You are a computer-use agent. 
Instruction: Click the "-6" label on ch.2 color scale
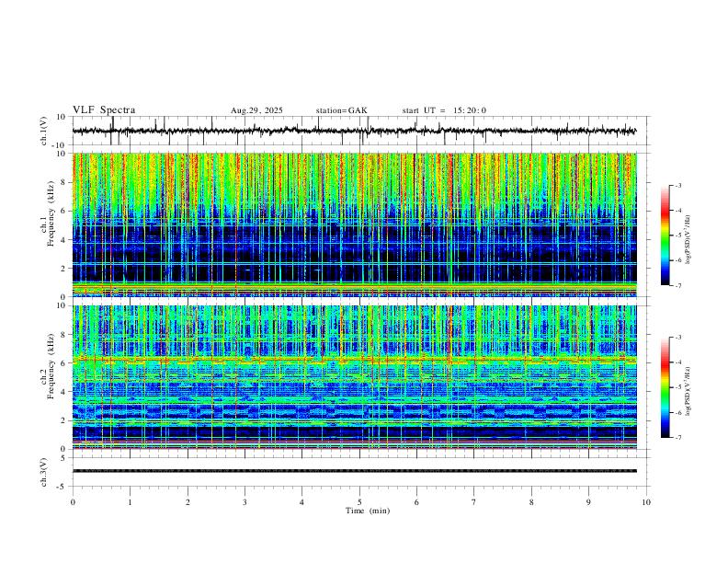click(x=678, y=412)
